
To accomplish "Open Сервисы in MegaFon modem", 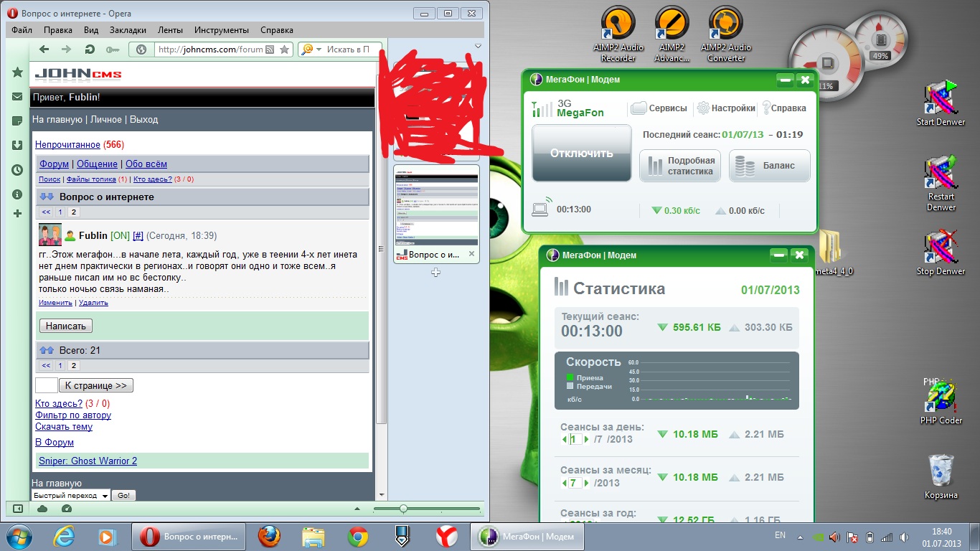I will click(659, 108).
